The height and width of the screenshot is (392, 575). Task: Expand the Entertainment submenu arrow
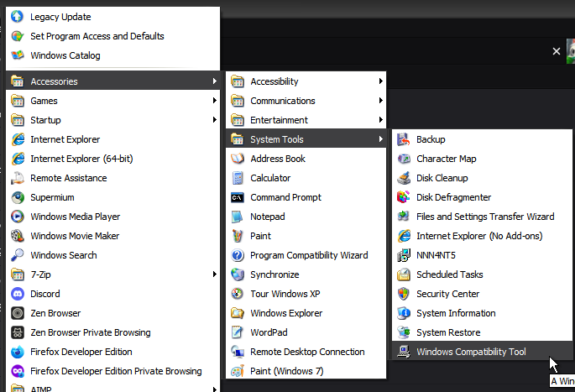tap(380, 119)
